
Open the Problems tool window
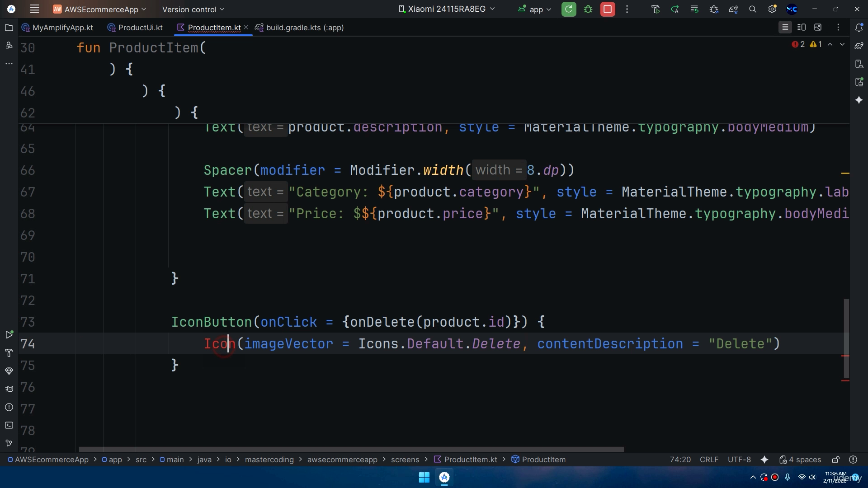(x=9, y=407)
